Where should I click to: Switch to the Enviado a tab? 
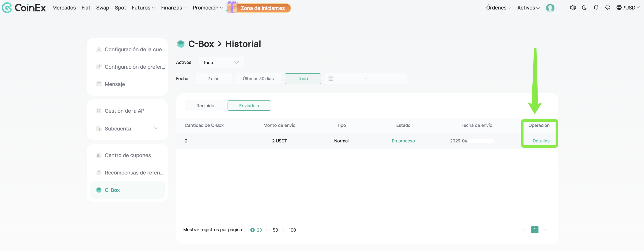click(249, 106)
